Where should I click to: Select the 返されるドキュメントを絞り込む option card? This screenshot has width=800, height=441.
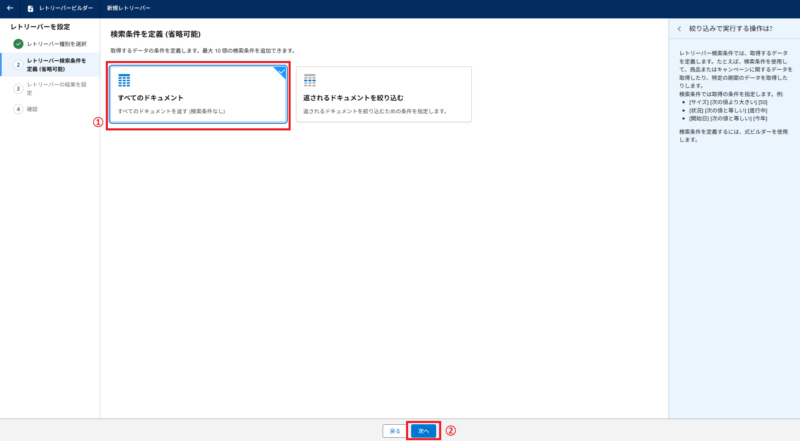pos(383,96)
